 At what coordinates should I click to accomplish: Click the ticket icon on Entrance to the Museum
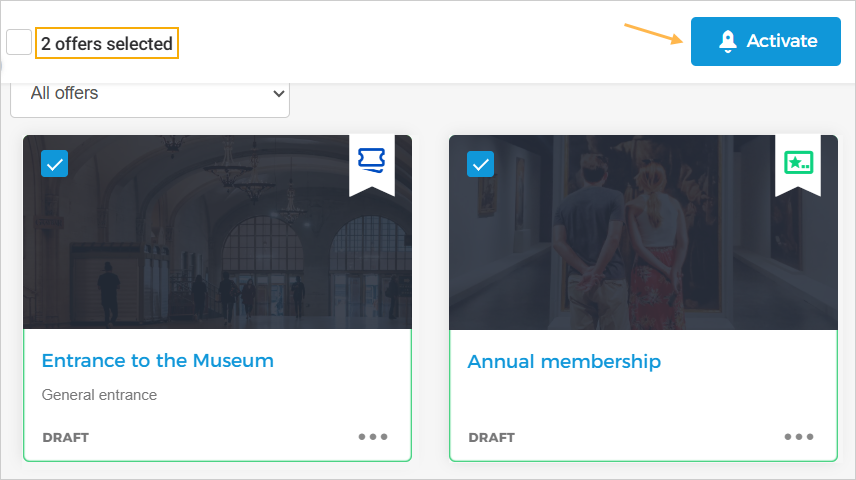(371, 160)
